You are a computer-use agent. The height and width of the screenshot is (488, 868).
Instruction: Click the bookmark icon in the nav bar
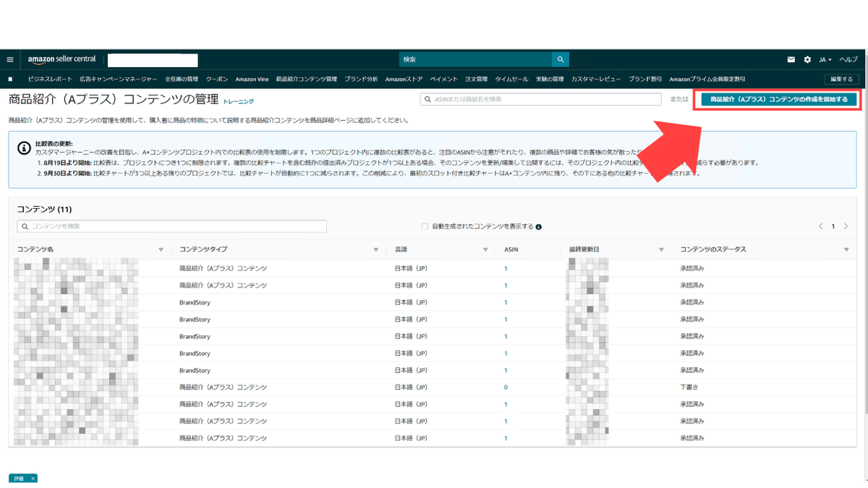tap(10, 79)
